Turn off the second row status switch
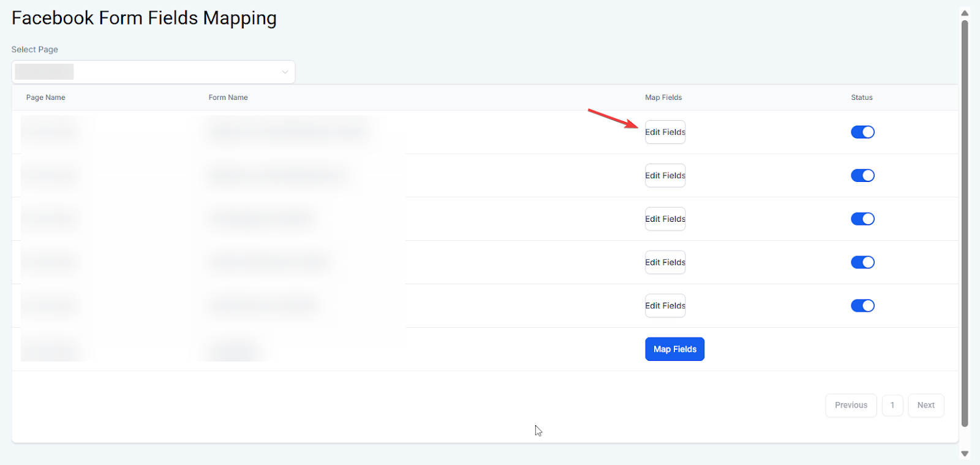The width and height of the screenshot is (980, 465). coord(862,176)
